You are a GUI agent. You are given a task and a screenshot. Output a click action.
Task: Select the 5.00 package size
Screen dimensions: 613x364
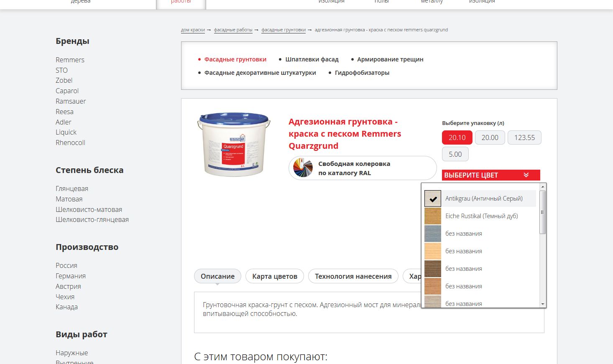click(455, 154)
